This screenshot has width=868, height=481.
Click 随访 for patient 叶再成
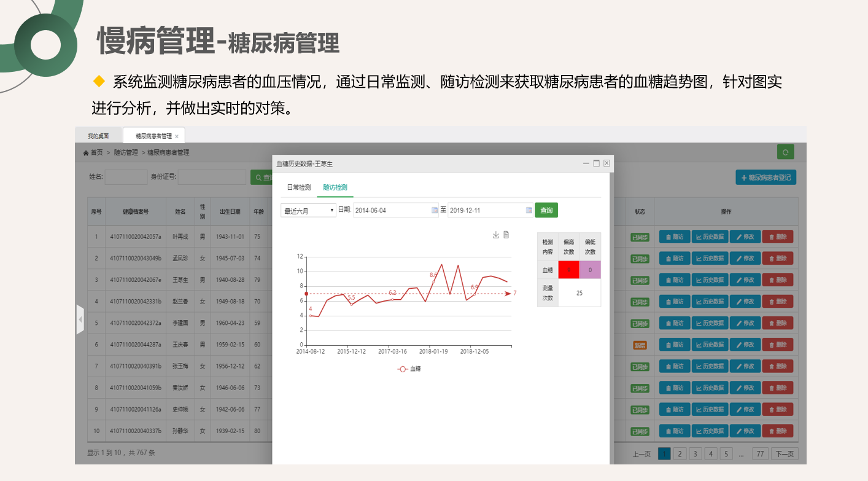tap(674, 237)
